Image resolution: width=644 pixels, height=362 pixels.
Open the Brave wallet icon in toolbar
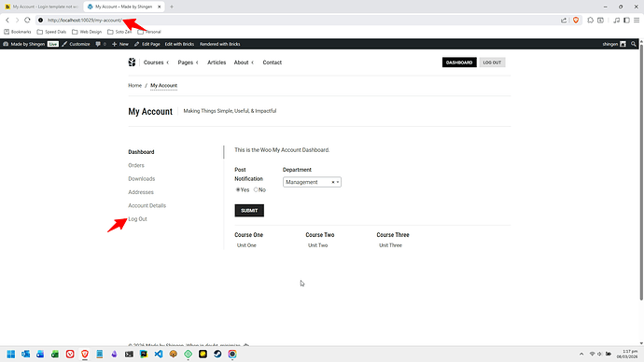(600, 21)
